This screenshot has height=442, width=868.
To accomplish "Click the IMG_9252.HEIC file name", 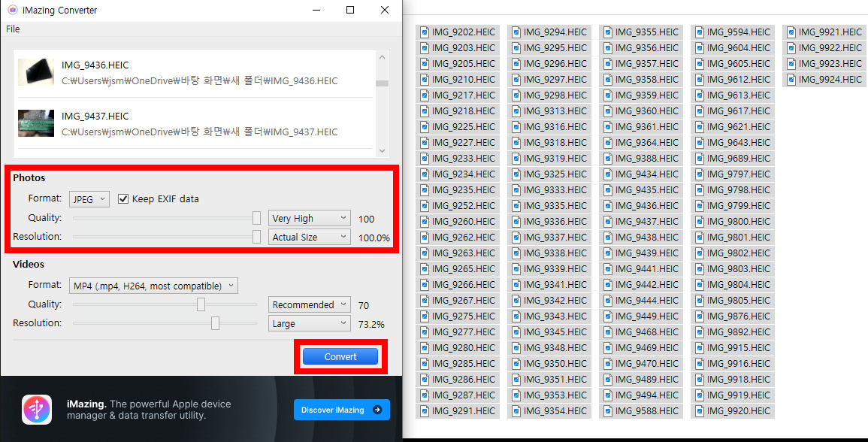I will [x=464, y=206].
